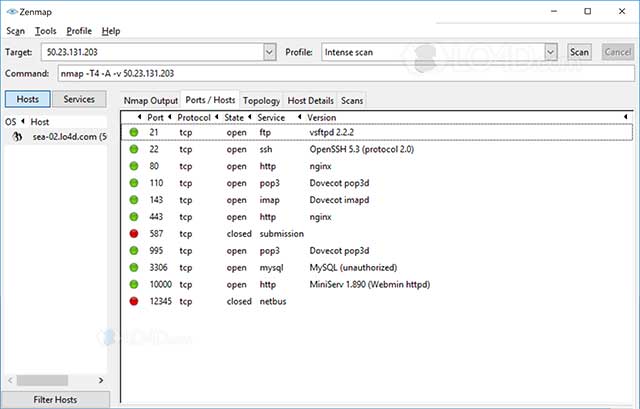Image resolution: width=640 pixels, height=409 pixels.
Task: Click the Filter Hosts button
Action: click(57, 399)
